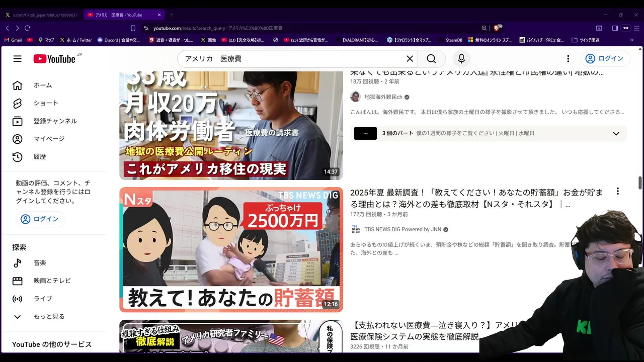
Task: Open the マップ bookmark
Action: click(46, 40)
